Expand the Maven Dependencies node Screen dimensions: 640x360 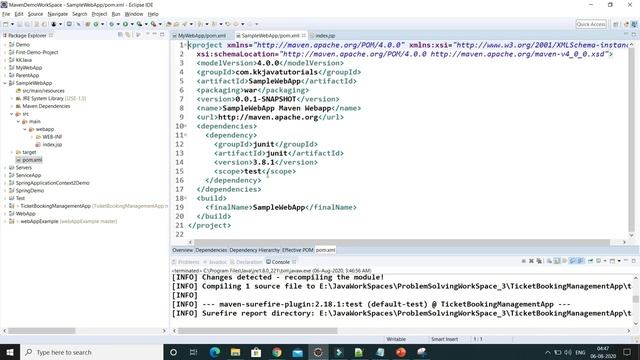tap(12, 106)
